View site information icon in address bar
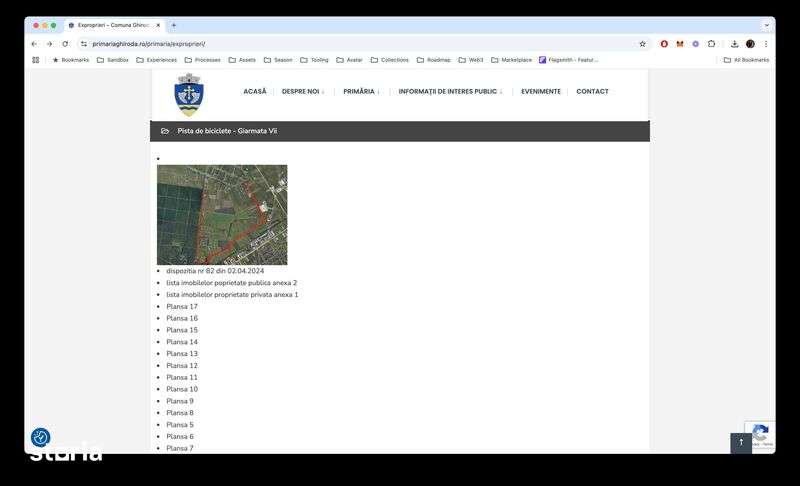This screenshot has height=486, width=800. click(84, 44)
